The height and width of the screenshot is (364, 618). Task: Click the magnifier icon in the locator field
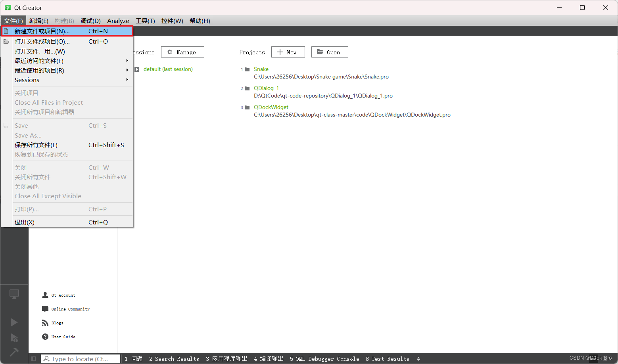(x=46, y=359)
